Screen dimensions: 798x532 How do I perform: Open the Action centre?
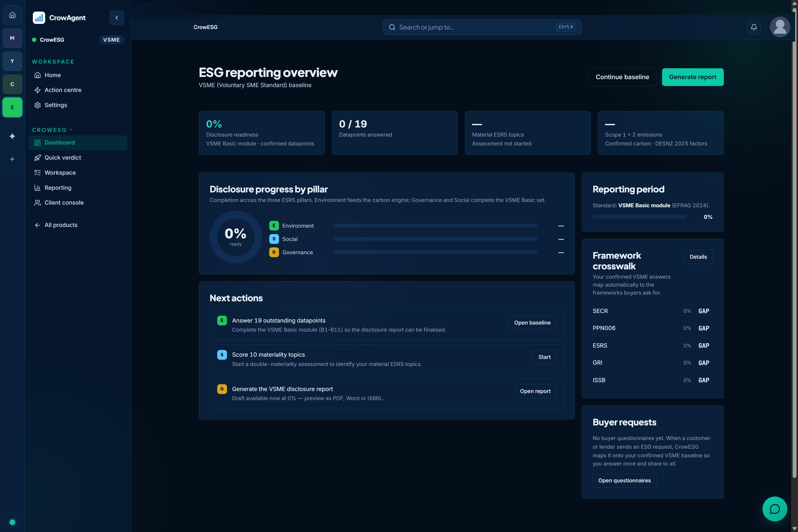click(78, 90)
